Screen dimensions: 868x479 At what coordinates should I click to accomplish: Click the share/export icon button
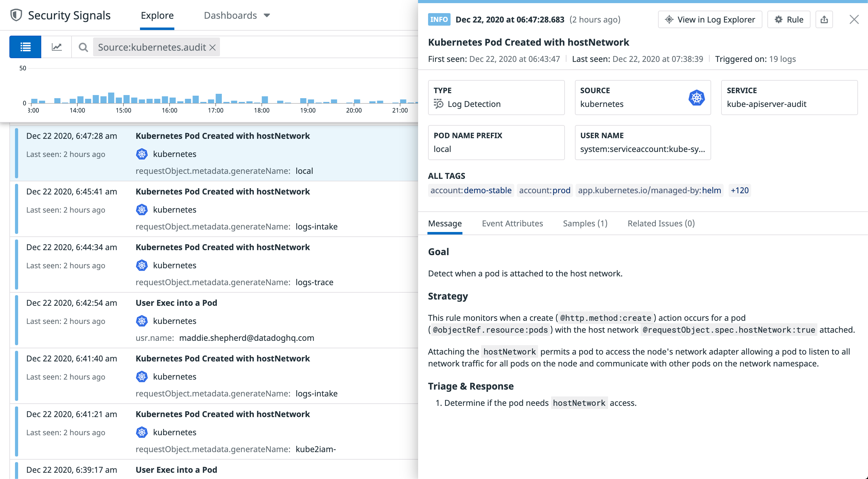tap(824, 20)
